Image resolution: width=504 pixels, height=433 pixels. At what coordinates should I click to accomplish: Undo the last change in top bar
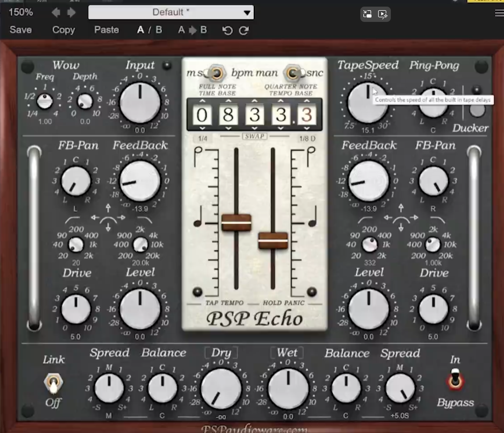pyautogui.click(x=227, y=31)
